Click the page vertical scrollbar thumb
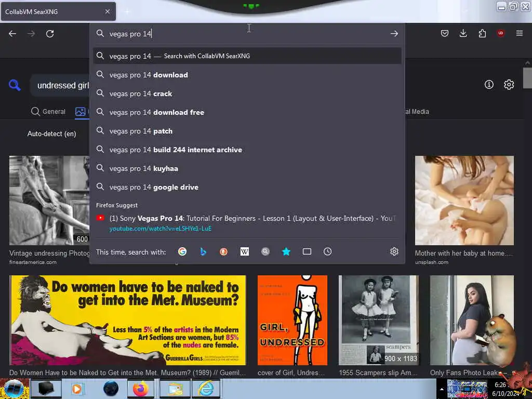 point(527,78)
